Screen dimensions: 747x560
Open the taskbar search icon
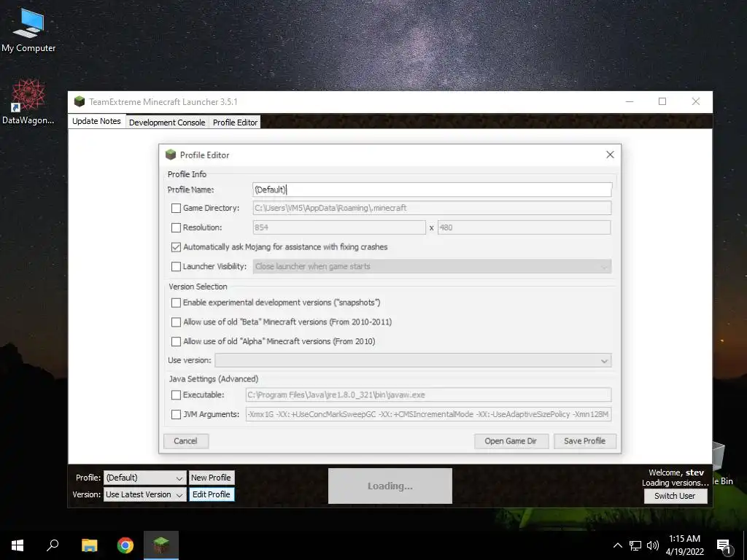[x=53, y=545]
